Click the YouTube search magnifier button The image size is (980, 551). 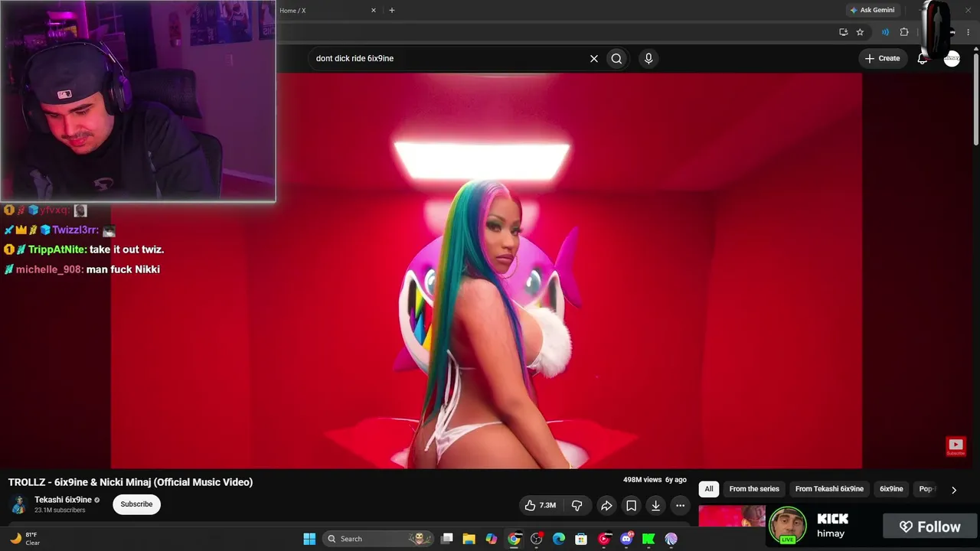616,58
